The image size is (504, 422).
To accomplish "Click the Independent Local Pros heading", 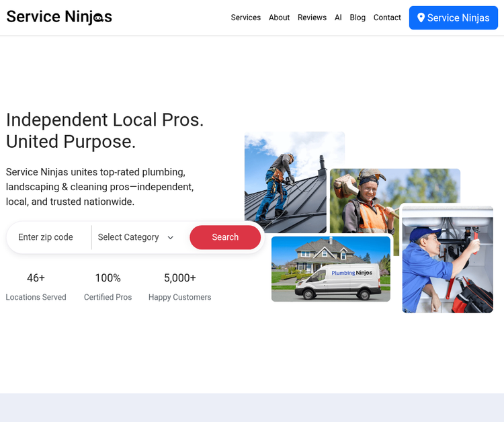I will tap(105, 130).
